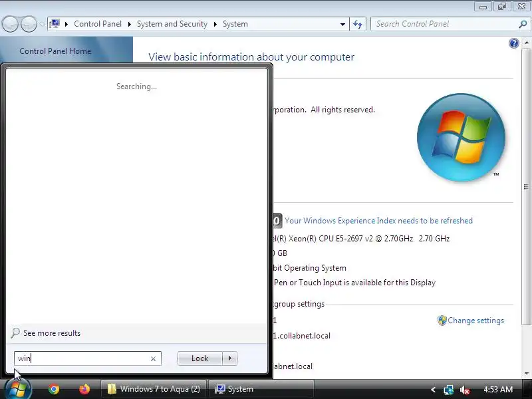Go back with the Back button

pyautogui.click(x=10, y=24)
